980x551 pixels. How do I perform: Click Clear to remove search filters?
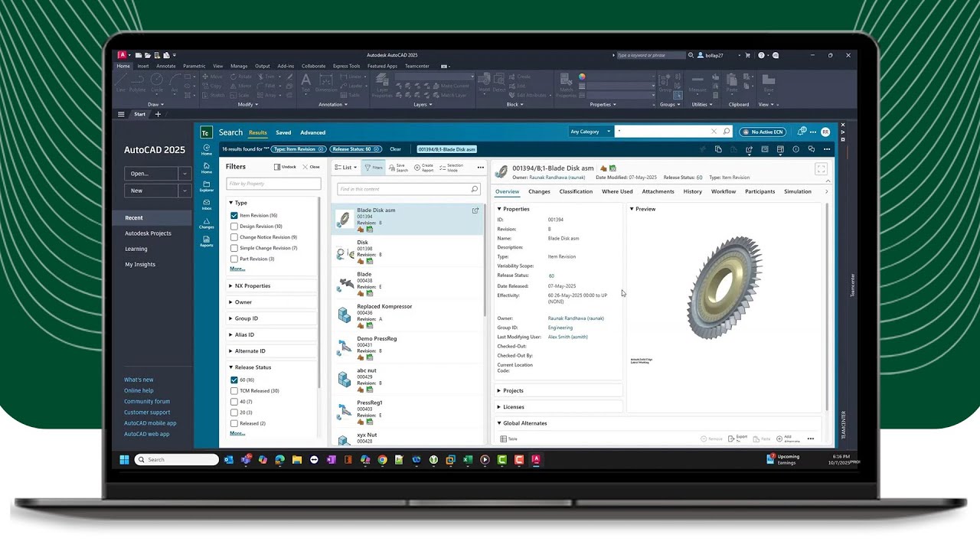coord(395,149)
